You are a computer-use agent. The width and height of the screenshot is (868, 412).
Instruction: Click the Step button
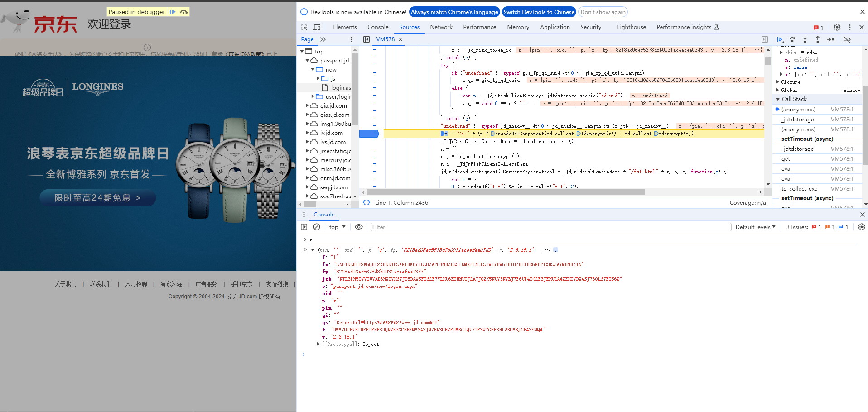pos(830,39)
